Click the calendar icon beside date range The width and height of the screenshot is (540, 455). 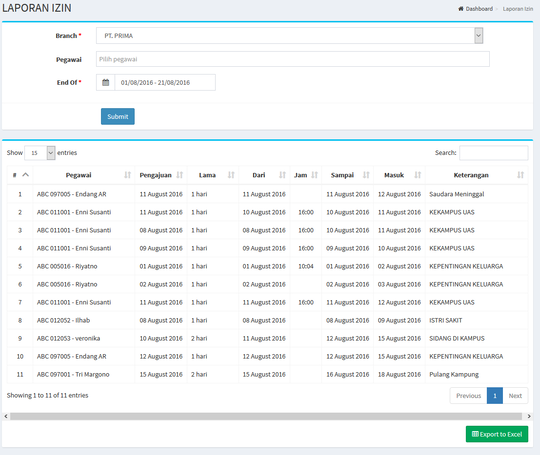106,82
